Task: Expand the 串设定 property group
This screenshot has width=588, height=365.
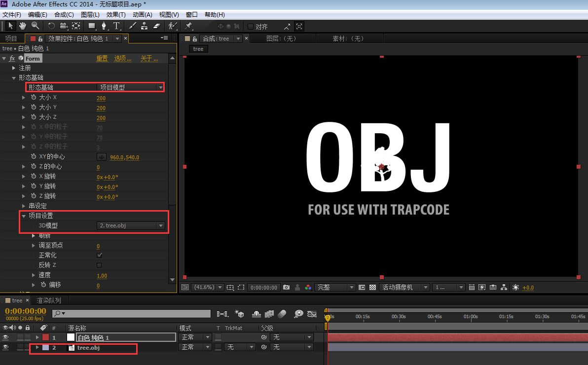Action: (24, 206)
